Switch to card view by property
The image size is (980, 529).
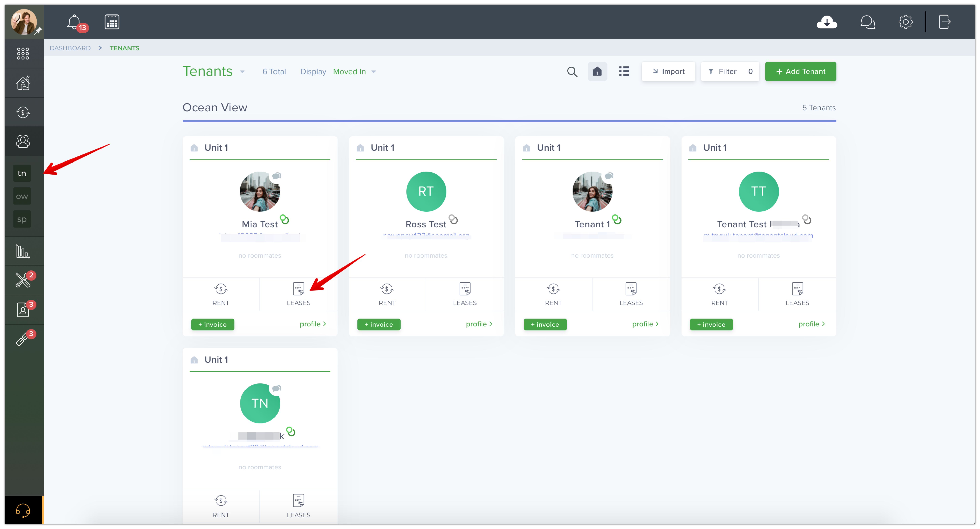(597, 71)
